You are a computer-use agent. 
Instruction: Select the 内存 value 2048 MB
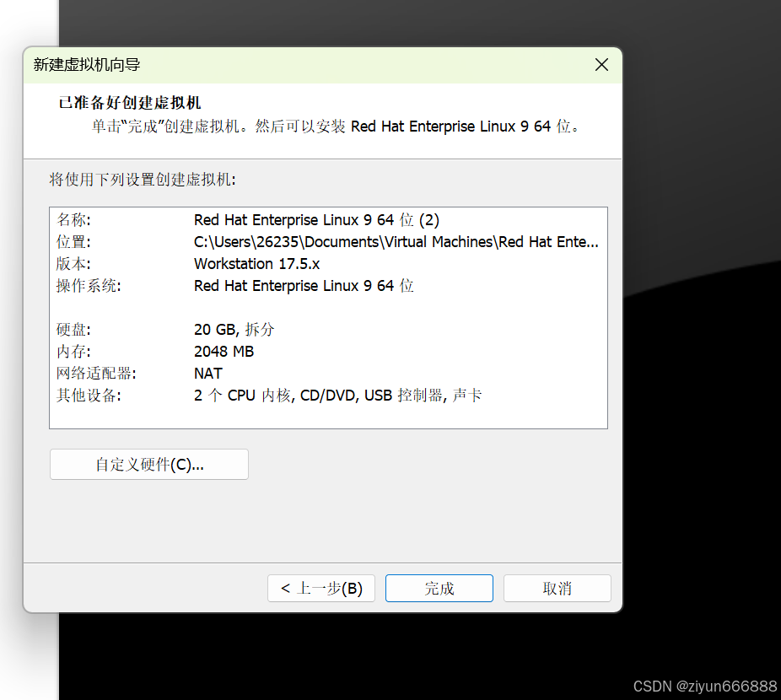[224, 351]
